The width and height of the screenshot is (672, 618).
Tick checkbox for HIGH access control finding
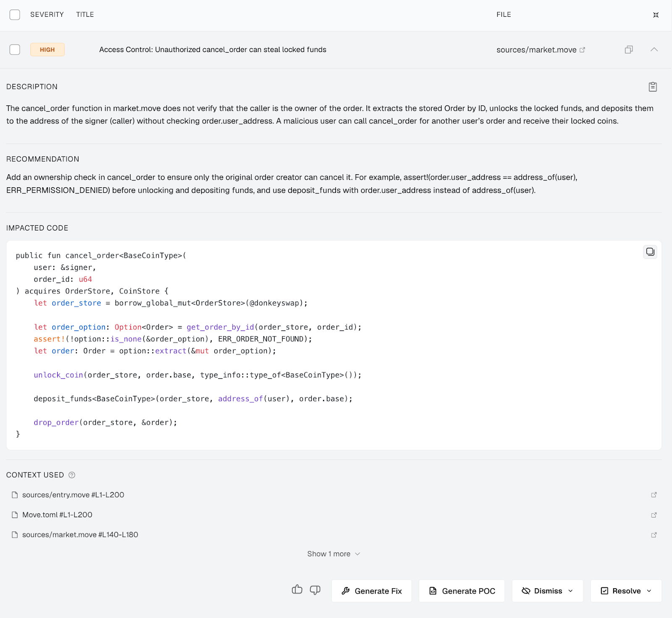point(15,50)
